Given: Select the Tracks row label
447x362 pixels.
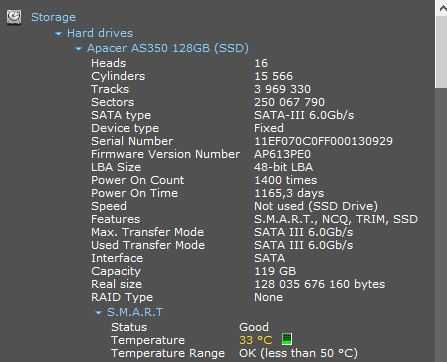Looking at the screenshot, I should pyautogui.click(x=110, y=89).
